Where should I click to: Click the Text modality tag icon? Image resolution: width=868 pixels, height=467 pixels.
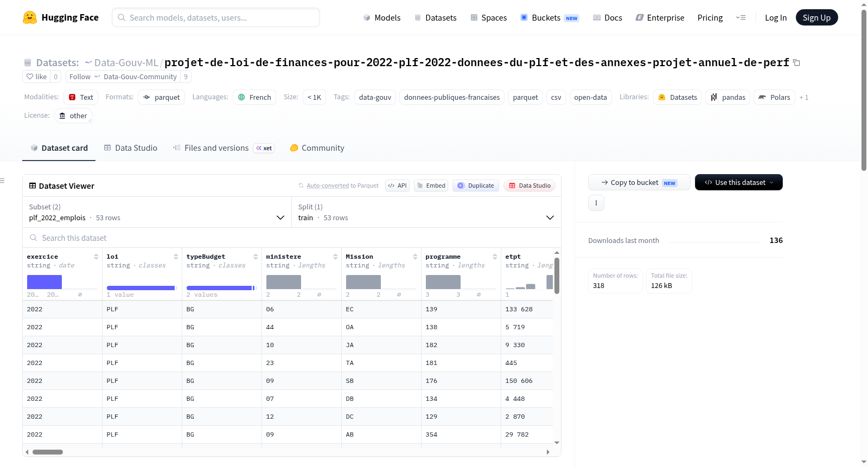click(x=72, y=97)
